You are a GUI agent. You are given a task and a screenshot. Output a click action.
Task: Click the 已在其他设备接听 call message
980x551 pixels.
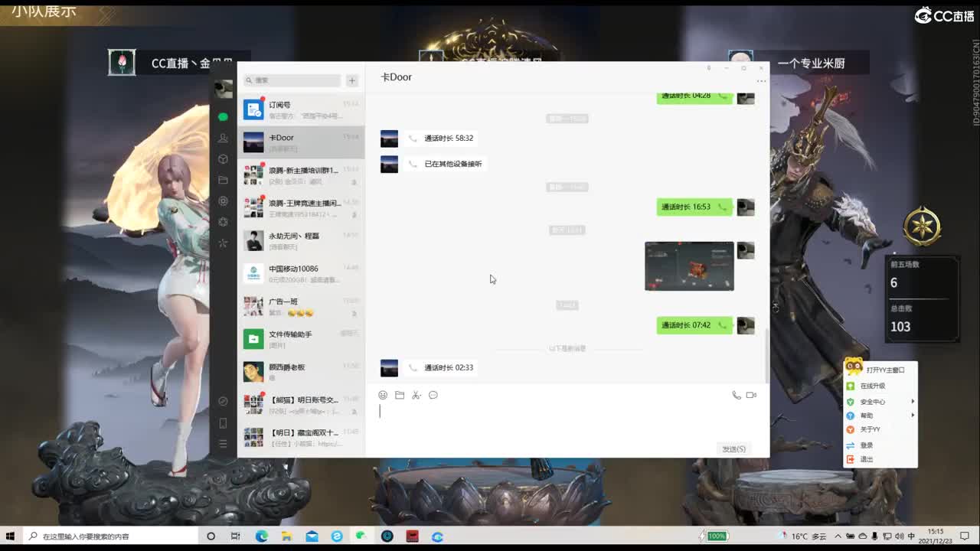pyautogui.click(x=446, y=164)
